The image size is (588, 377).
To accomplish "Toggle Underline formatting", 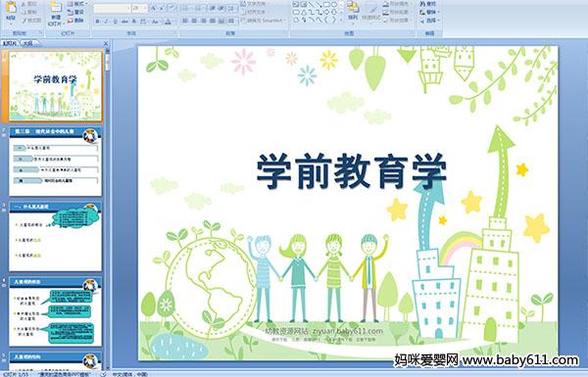I will pyautogui.click(x=115, y=22).
